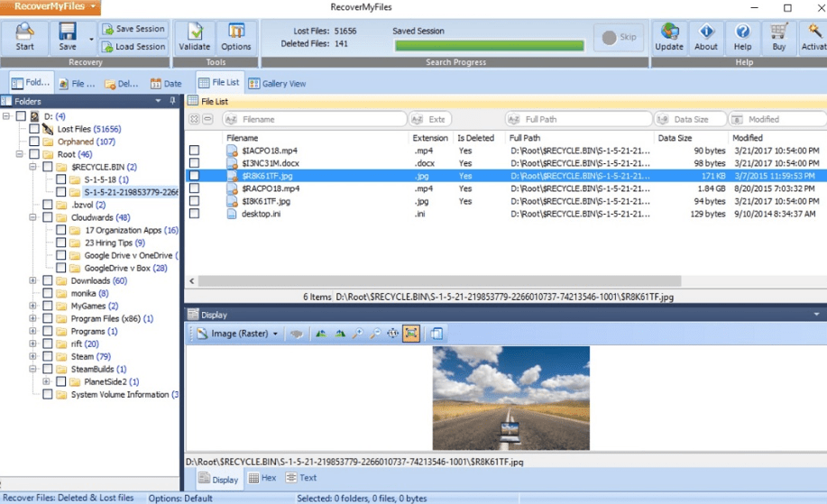Open the Save button dropdown arrow
Viewport: 827px width, 504px height.
(91, 40)
